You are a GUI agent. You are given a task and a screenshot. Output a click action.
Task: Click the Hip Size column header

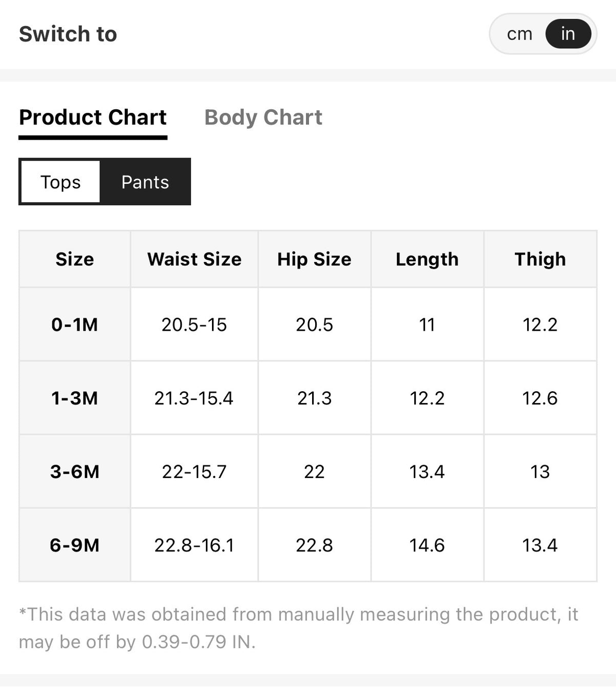315,259
